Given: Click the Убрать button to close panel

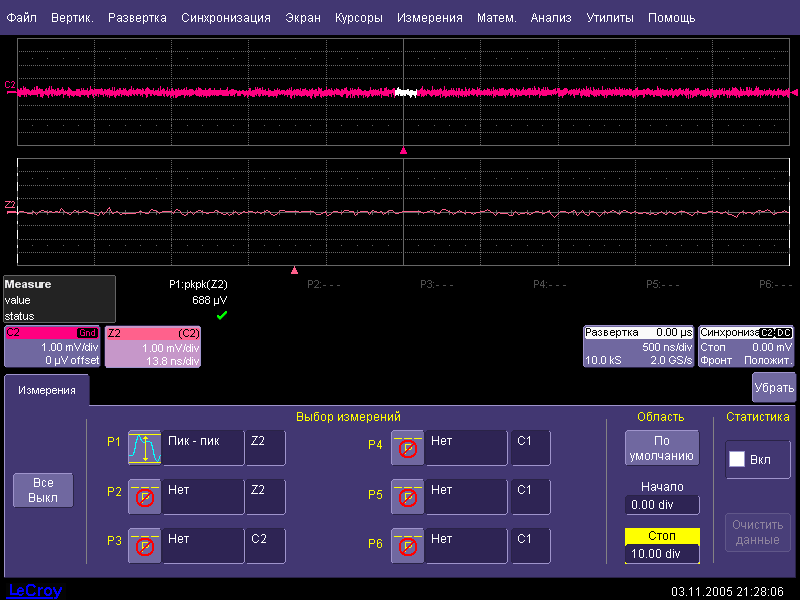Looking at the screenshot, I should pyautogui.click(x=773, y=387).
